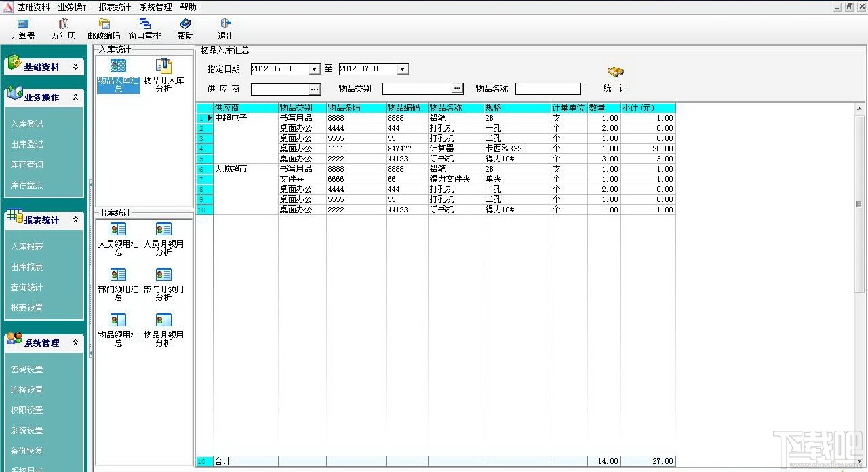Click the 入库登记 sidebar link

(x=27, y=124)
